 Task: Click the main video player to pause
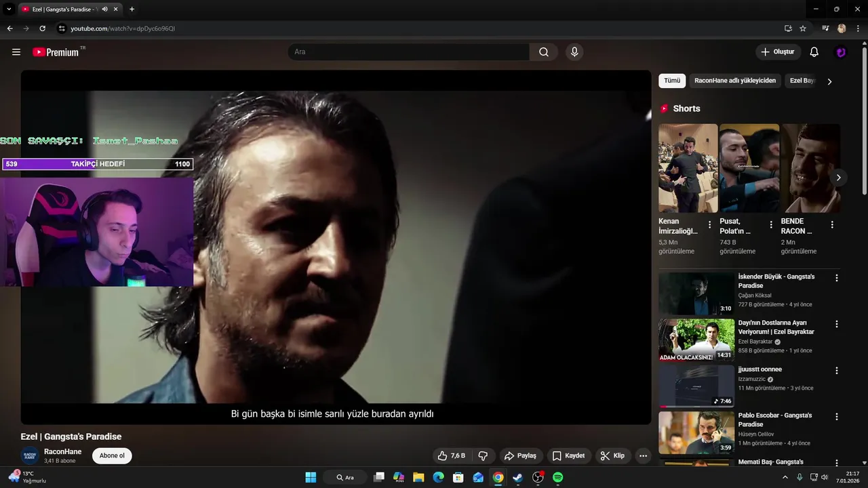(x=336, y=247)
